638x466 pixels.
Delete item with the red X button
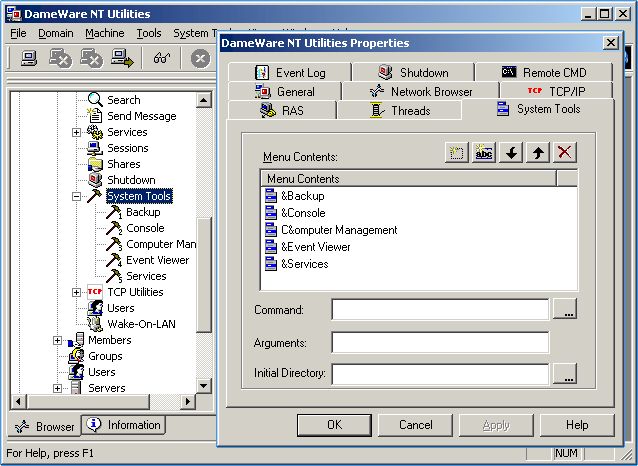[x=565, y=153]
